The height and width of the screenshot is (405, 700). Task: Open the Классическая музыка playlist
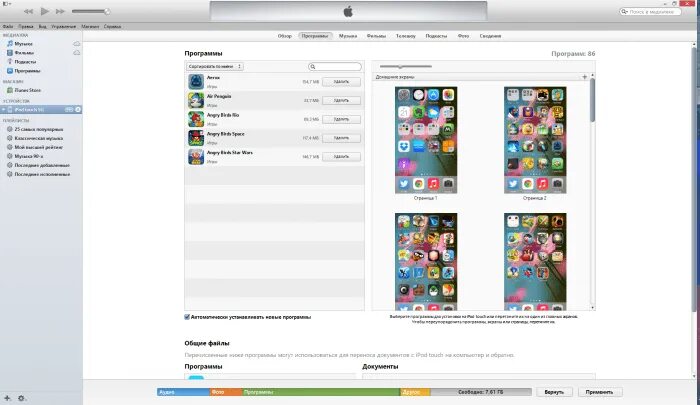[x=38, y=138]
